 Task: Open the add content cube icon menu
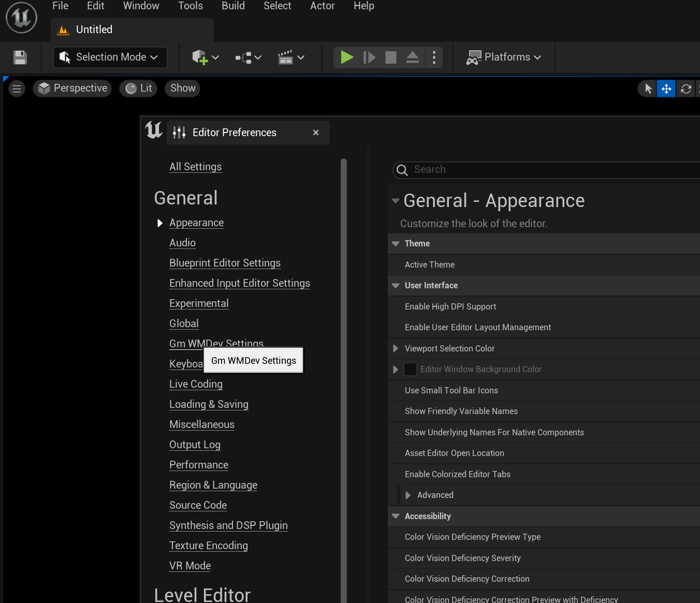pos(206,57)
